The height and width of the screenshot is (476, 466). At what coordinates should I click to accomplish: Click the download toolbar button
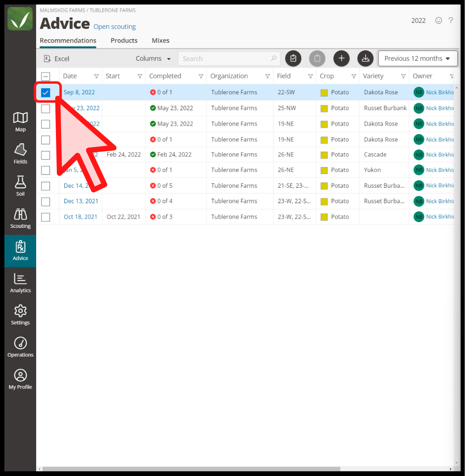(365, 58)
